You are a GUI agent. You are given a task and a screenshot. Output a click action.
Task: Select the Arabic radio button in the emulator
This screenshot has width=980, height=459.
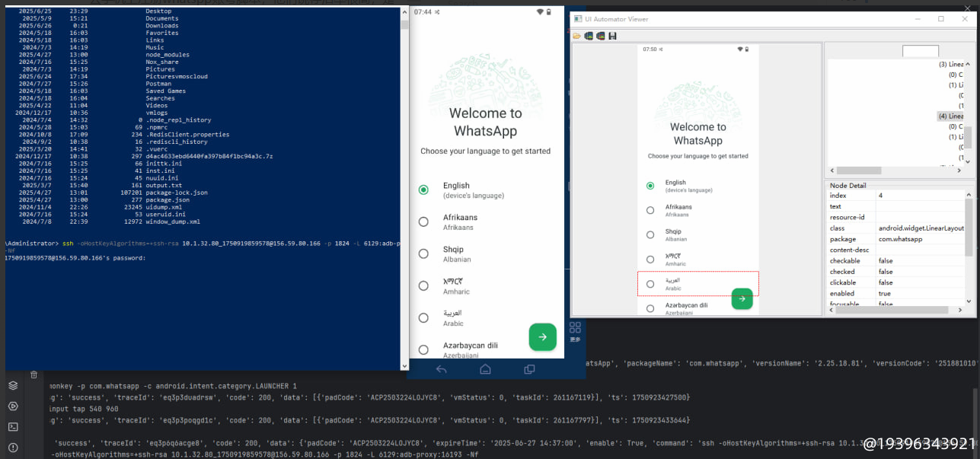pyautogui.click(x=423, y=317)
